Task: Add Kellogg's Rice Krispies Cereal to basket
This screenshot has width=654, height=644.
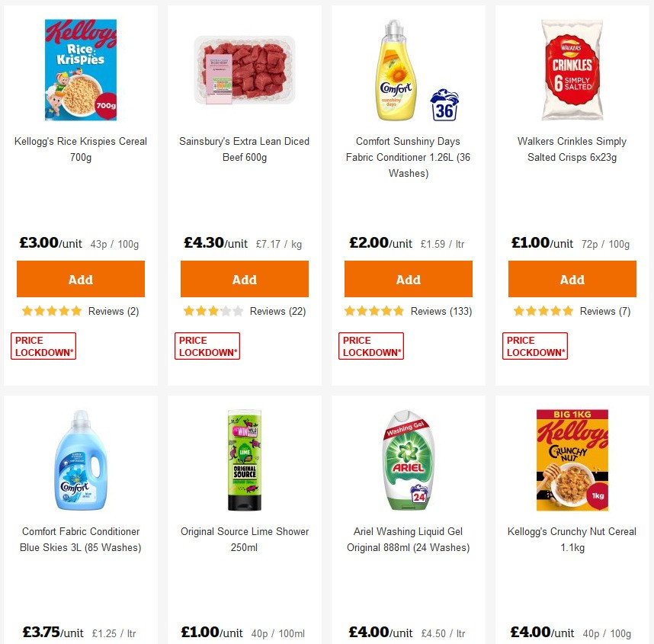Action: (80, 278)
